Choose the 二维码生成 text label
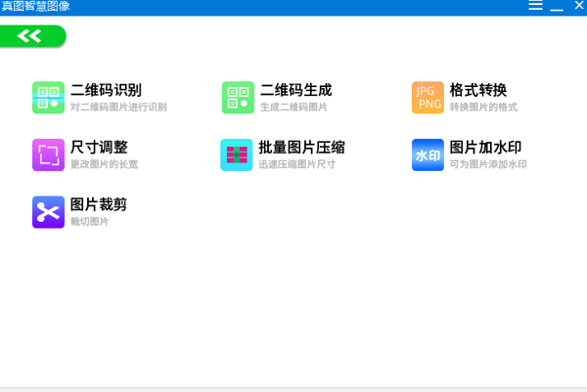 [295, 90]
